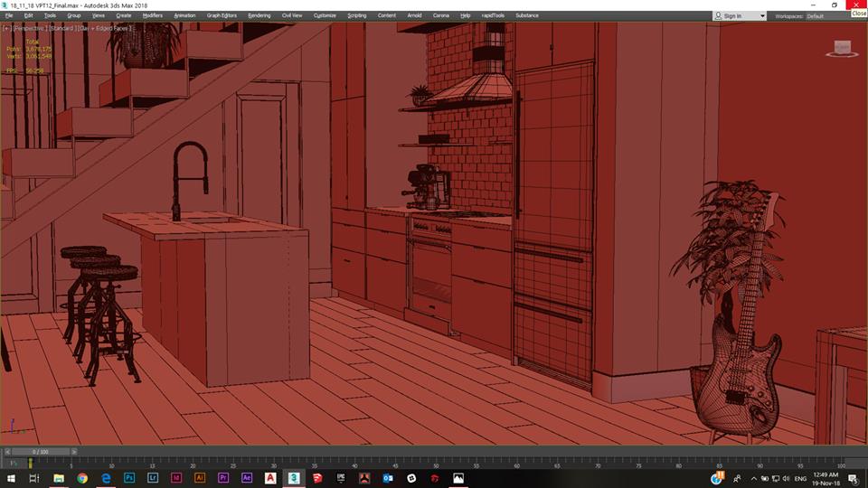Click the ViewCube in the viewport corner
868x488 pixels.
(x=843, y=48)
